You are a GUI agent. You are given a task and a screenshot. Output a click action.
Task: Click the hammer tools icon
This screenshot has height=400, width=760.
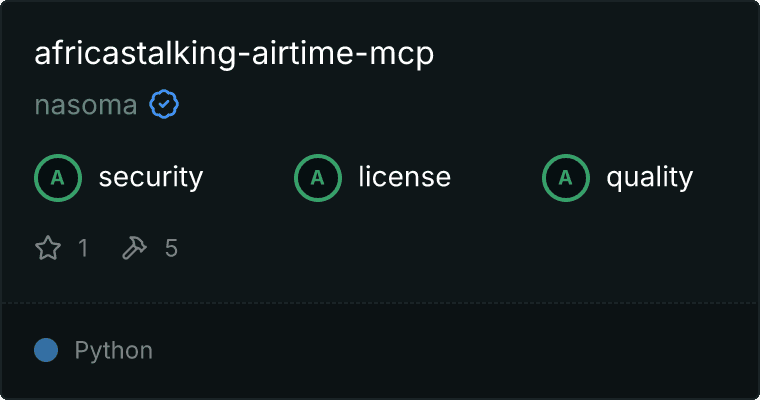[x=134, y=248]
